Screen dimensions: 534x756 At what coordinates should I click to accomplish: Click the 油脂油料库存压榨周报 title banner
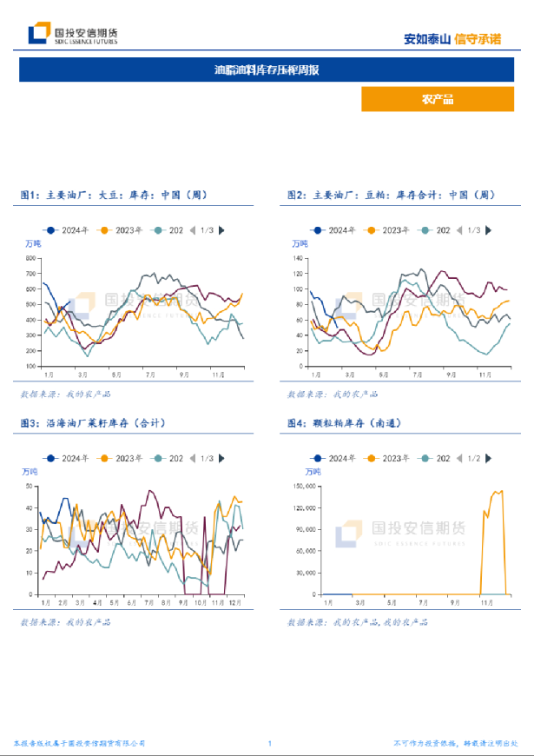pos(267,70)
